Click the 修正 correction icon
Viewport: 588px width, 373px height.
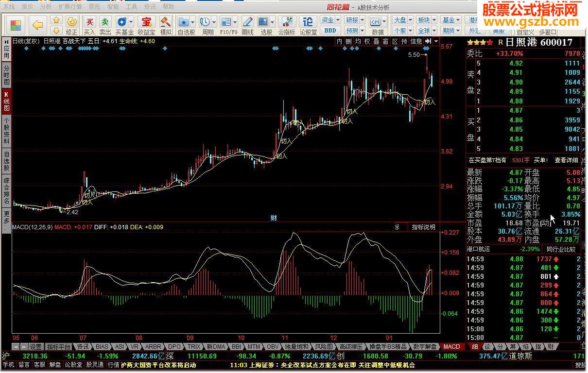point(71,25)
